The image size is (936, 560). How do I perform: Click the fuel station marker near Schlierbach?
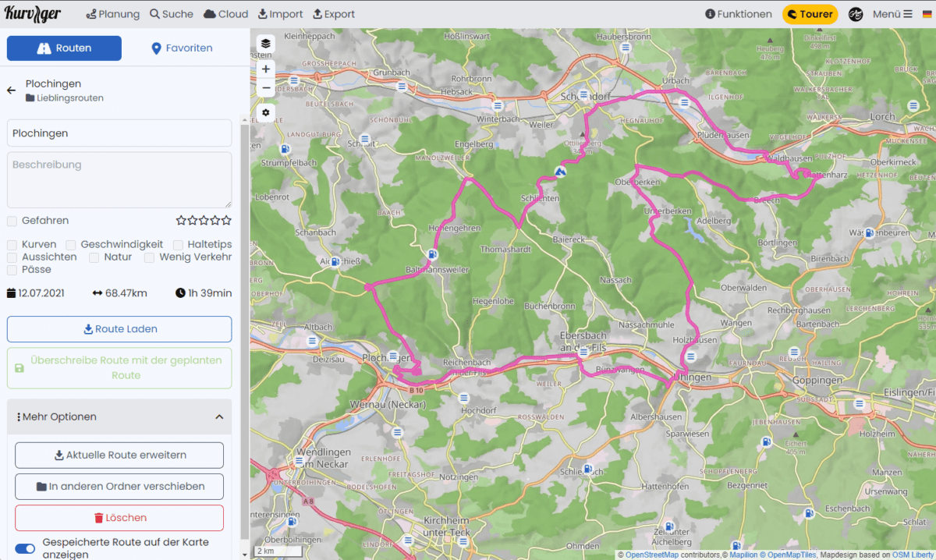tap(589, 470)
